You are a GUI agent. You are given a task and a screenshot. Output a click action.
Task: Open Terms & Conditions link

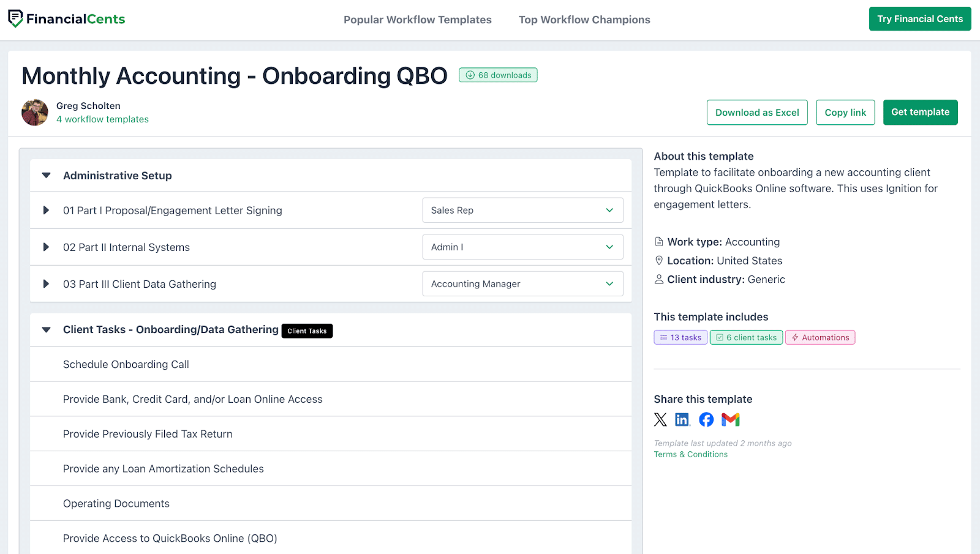[690, 454]
